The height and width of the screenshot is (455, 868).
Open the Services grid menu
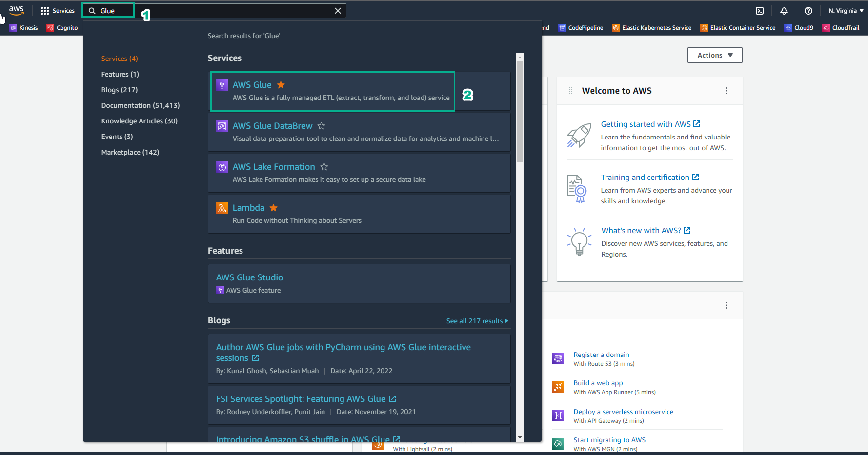pyautogui.click(x=58, y=11)
